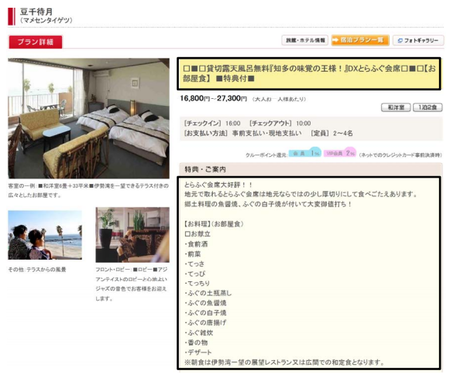Click the ・てっちり menu line
The width and height of the screenshot is (450, 374).
tap(197, 283)
